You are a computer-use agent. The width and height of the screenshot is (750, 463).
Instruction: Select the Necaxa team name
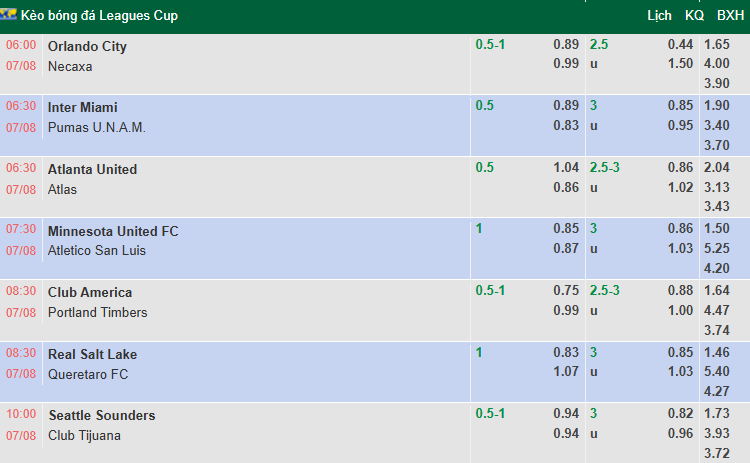(70, 66)
